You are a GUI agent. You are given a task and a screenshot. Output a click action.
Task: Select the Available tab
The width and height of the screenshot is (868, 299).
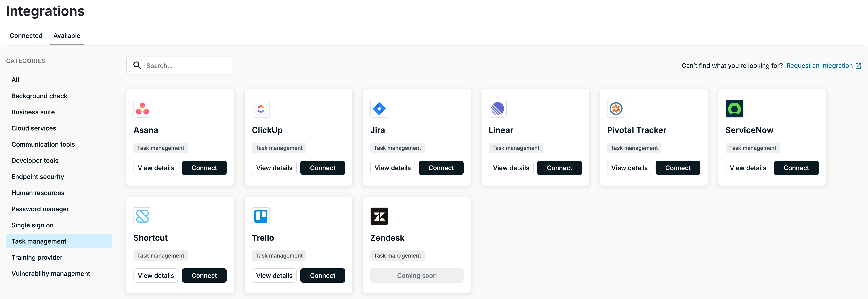click(67, 36)
